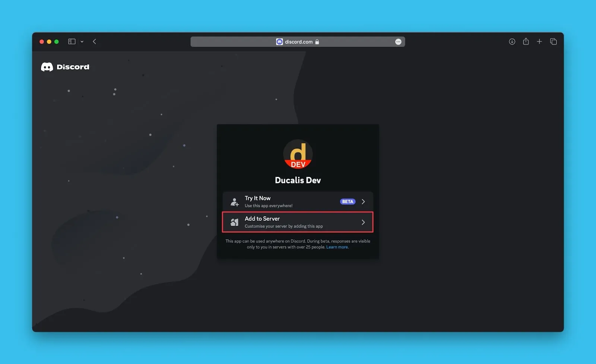Click the person-plus icon beside Try It Now
Screen dimensions: 596x364
coord(234,202)
